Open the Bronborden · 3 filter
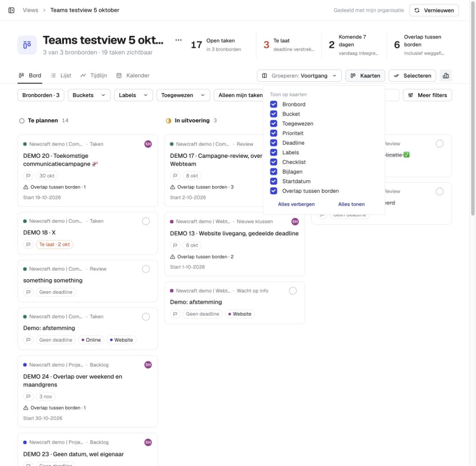 click(x=41, y=95)
